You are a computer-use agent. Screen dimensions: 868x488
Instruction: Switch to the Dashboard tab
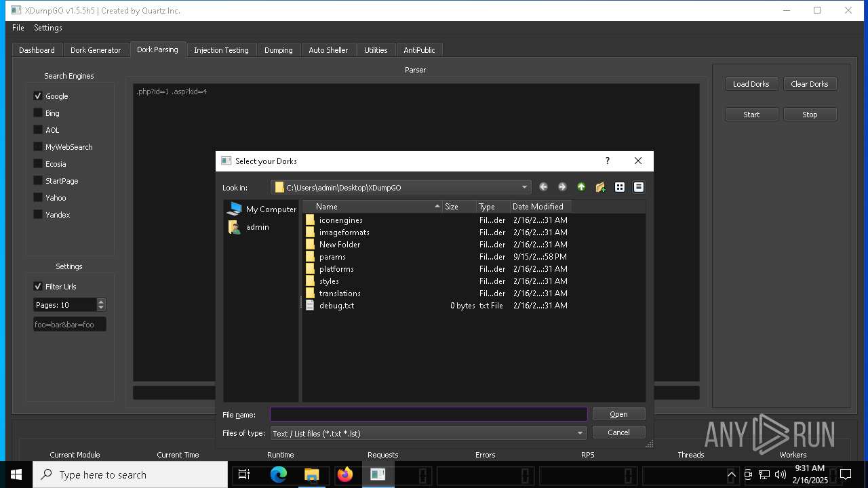click(37, 50)
